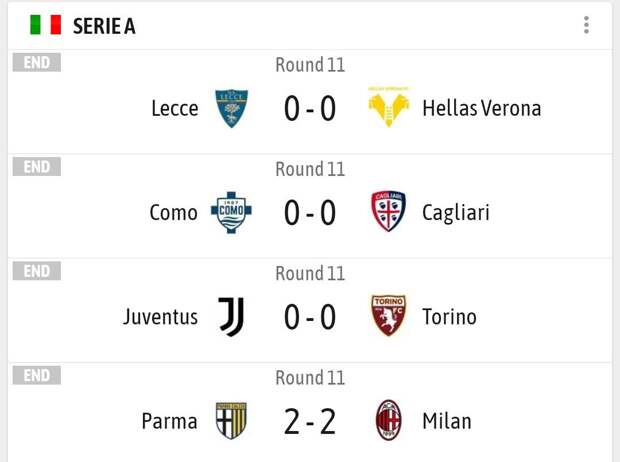This screenshot has width=620, height=462.
Task: Open the Parma vs Milan 2-2 score
Action: (310, 422)
